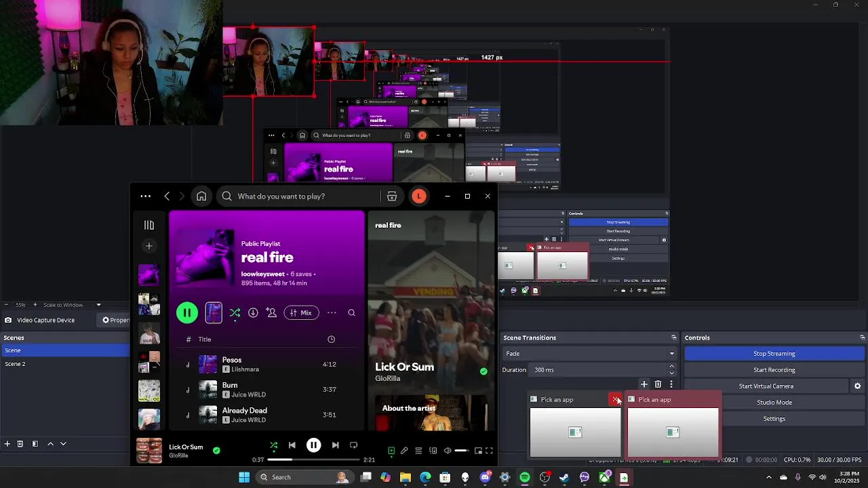Navigate back in Spotify
This screenshot has width=868, height=488.
point(167,196)
